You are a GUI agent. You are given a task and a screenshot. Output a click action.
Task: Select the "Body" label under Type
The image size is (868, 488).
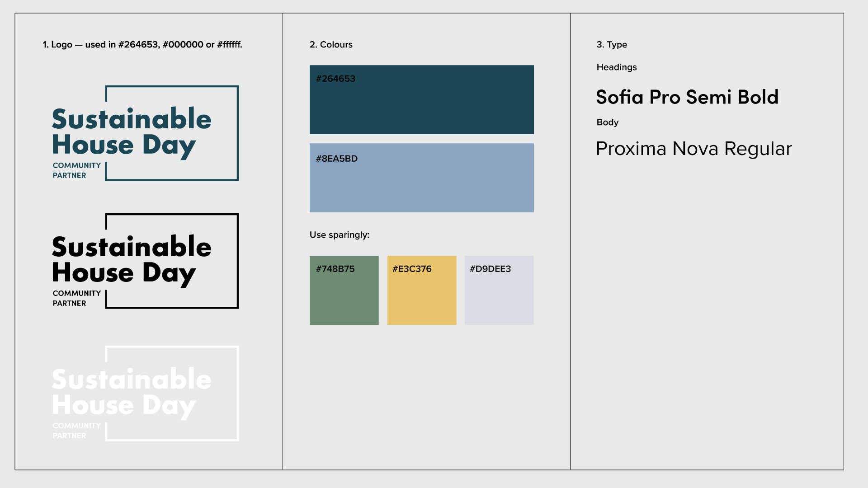click(x=607, y=122)
